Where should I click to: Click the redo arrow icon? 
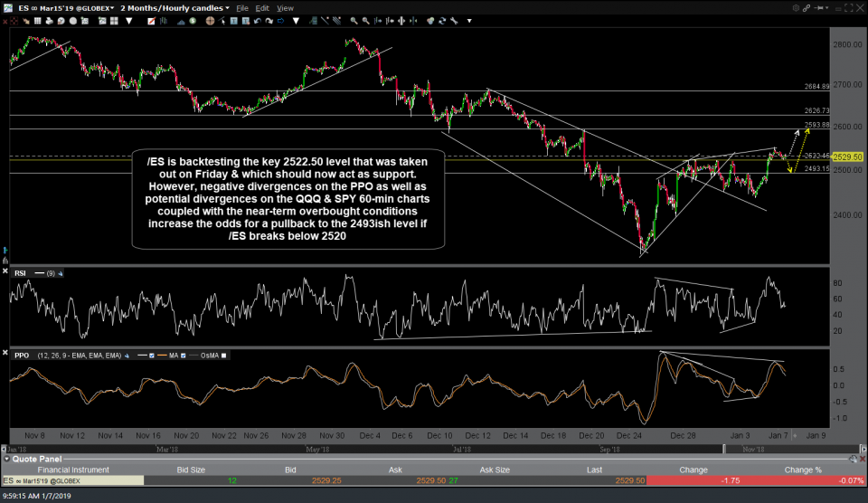click(x=269, y=21)
